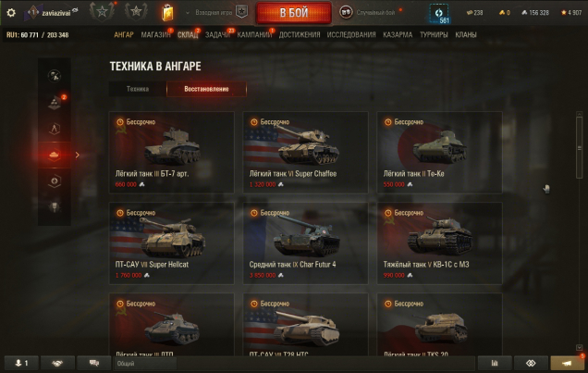The width and height of the screenshot is (588, 373).
Task: Click the tank cannon button at bottom right
Action: click(x=567, y=363)
